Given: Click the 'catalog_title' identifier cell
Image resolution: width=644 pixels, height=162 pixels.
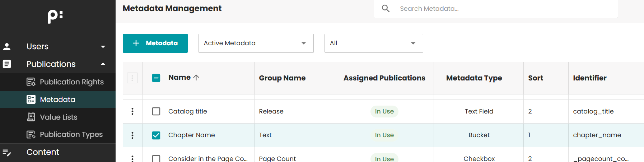Looking at the screenshot, I should (593, 111).
